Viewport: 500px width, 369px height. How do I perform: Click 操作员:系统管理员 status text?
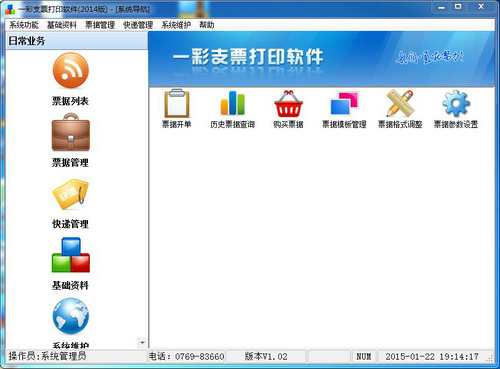47,356
